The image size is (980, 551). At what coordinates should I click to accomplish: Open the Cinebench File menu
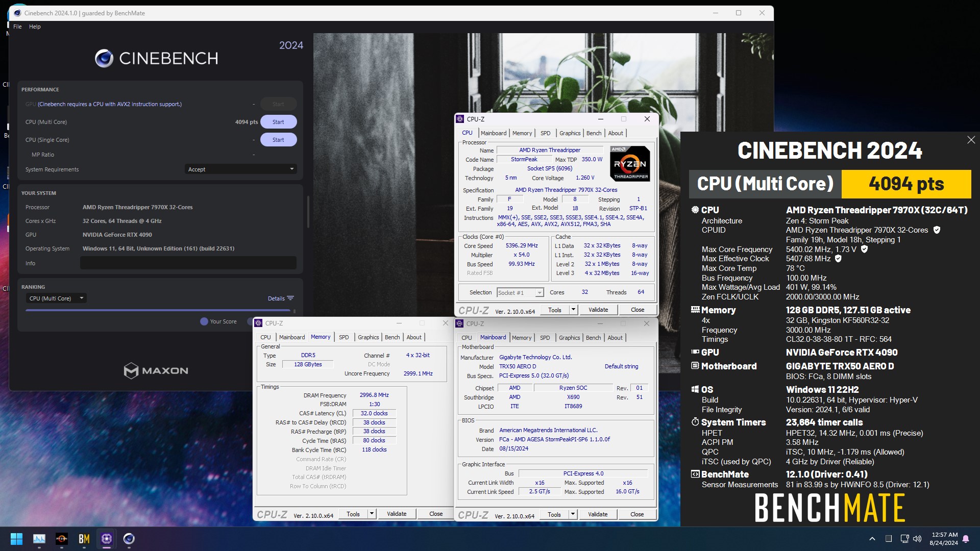17,27
